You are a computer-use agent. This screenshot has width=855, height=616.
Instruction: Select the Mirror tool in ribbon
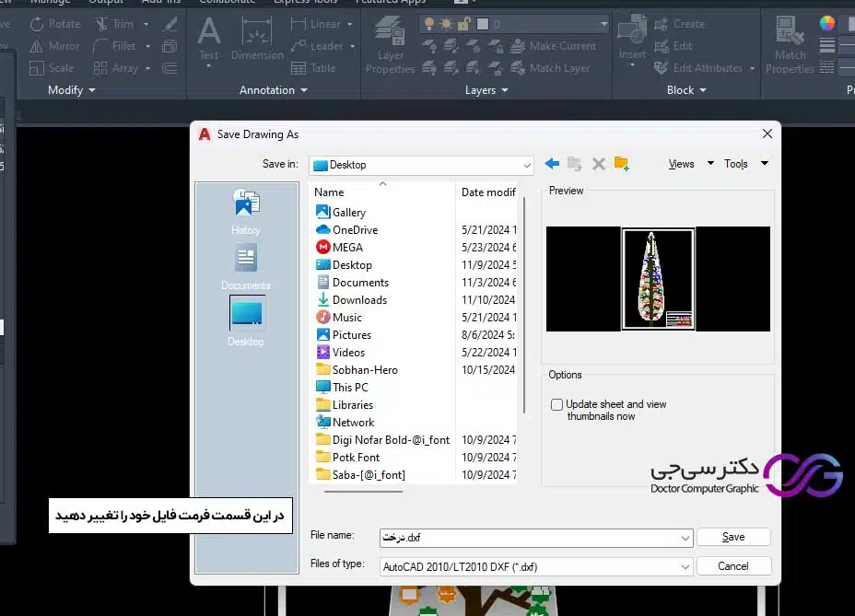(55, 46)
